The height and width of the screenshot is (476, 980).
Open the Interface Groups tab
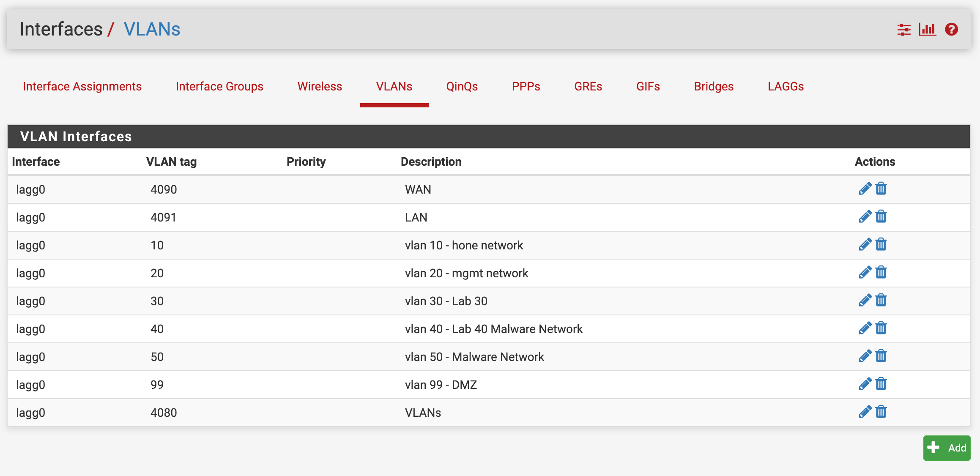point(219,86)
